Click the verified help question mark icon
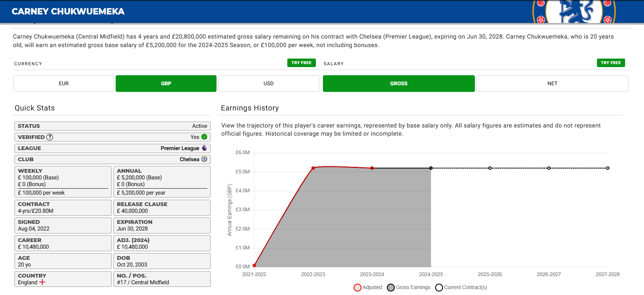The height and width of the screenshot is (295, 644). 50,137
